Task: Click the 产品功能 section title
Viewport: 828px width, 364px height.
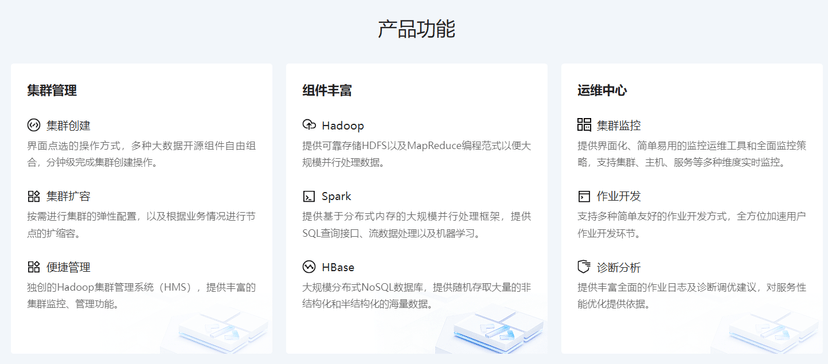Action: (416, 29)
